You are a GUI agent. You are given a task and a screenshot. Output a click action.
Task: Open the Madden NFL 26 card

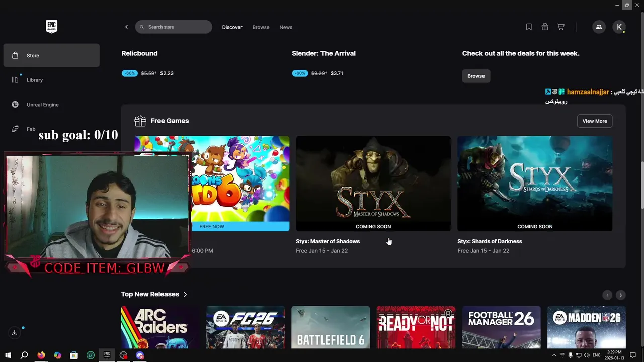(587, 327)
